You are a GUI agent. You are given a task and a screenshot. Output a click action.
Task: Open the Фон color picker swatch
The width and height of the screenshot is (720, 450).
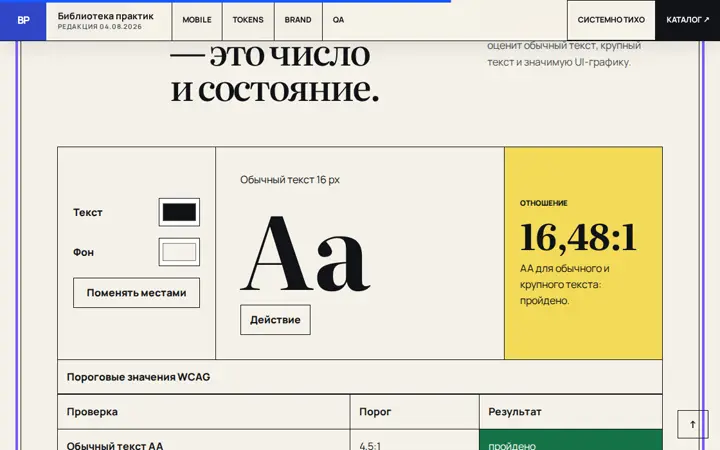[x=179, y=252]
